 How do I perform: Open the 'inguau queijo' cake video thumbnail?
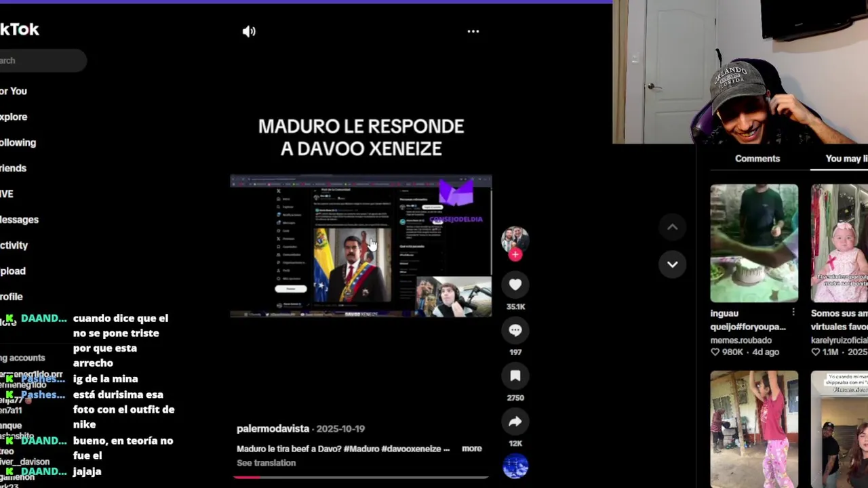(x=754, y=243)
